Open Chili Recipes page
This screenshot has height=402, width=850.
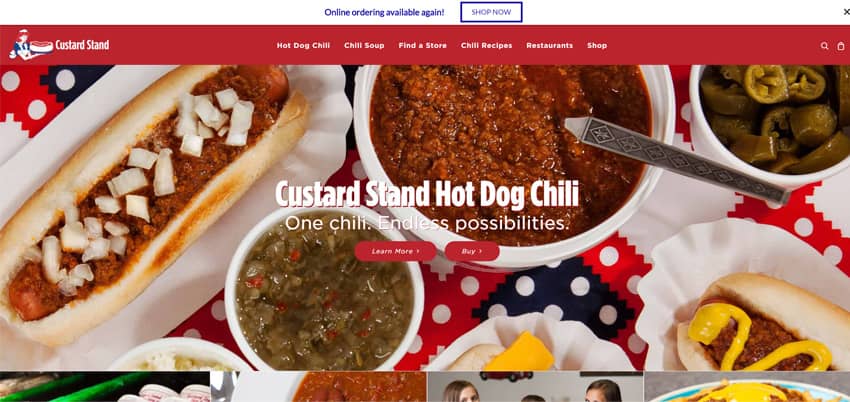coord(486,46)
